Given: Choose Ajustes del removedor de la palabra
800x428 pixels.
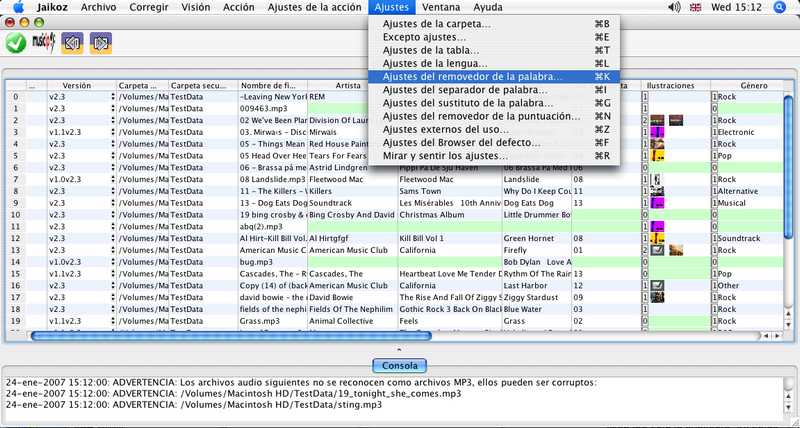Looking at the screenshot, I should (x=493, y=77).
